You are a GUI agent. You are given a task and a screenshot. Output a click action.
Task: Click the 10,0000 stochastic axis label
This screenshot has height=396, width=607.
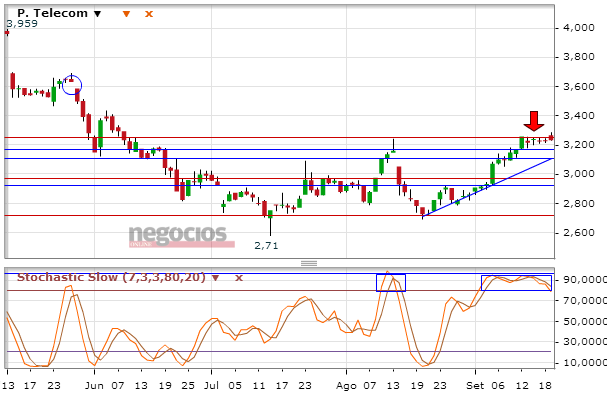coord(585,363)
